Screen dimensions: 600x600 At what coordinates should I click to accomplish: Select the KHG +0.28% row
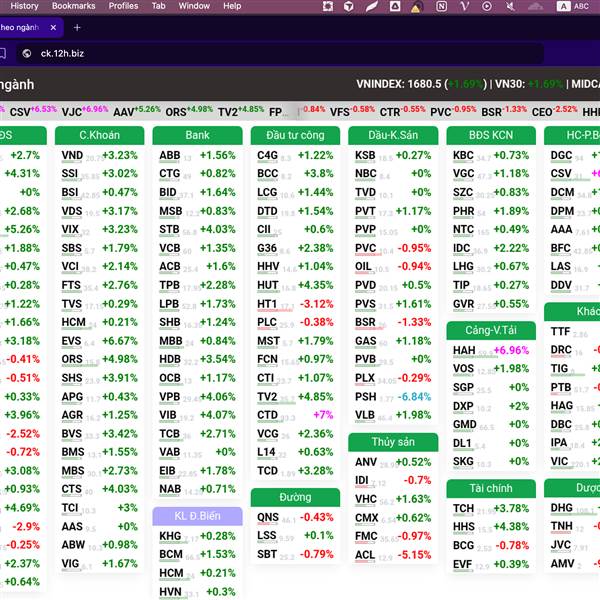pos(197,536)
